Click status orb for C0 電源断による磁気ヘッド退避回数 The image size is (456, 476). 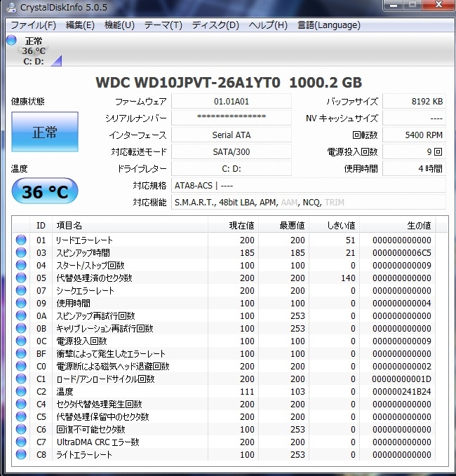pyautogui.click(x=21, y=366)
